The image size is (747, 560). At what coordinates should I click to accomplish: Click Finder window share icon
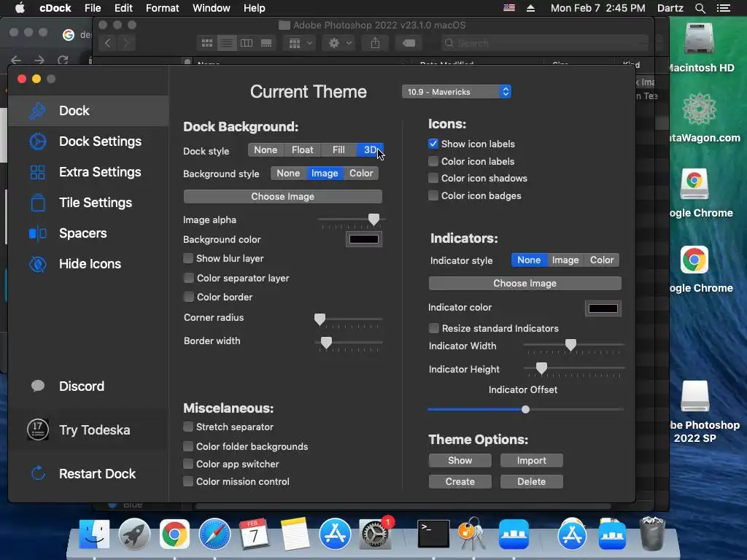pos(376,43)
